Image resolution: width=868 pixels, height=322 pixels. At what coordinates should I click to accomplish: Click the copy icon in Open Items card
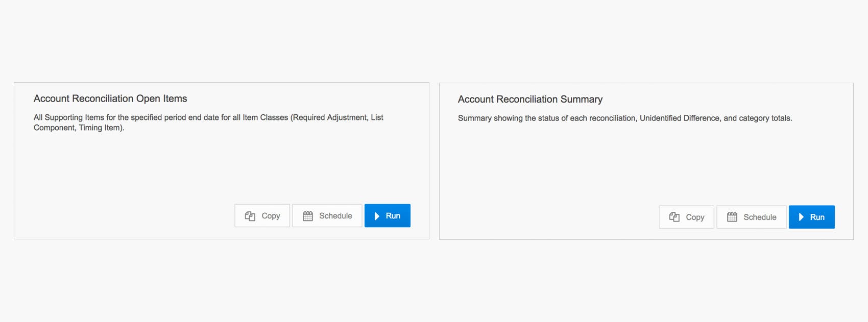click(x=250, y=216)
